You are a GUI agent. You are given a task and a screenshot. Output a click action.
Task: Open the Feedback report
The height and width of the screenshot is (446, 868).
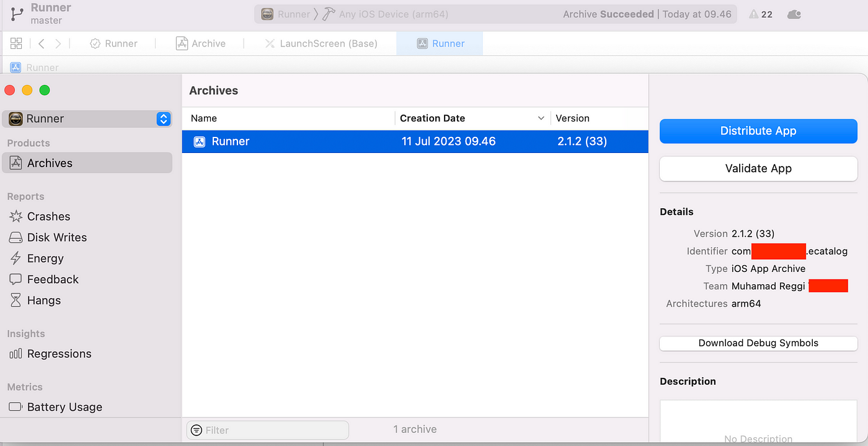[x=53, y=279]
